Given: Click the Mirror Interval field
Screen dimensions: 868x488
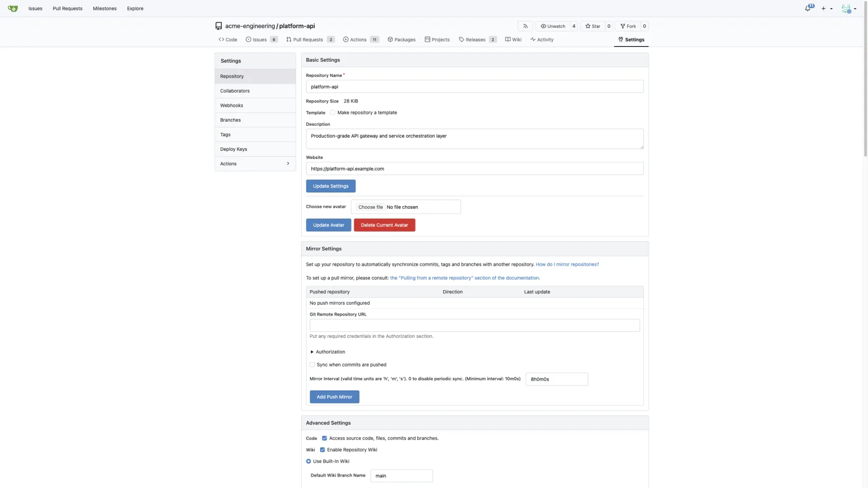Looking at the screenshot, I should click(557, 379).
